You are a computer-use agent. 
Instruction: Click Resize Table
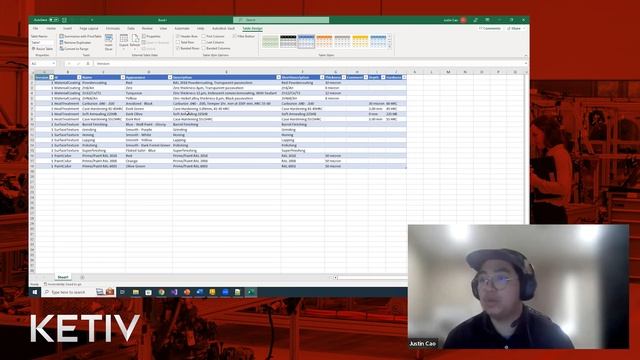42,49
